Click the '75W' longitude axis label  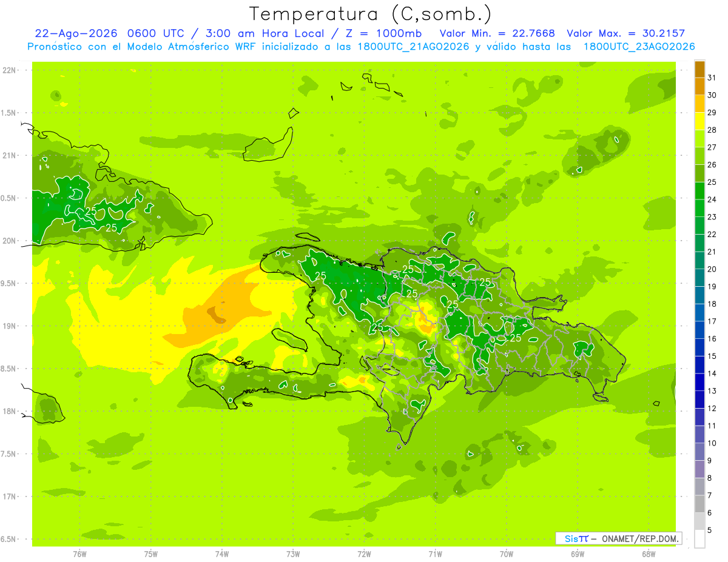(151, 554)
